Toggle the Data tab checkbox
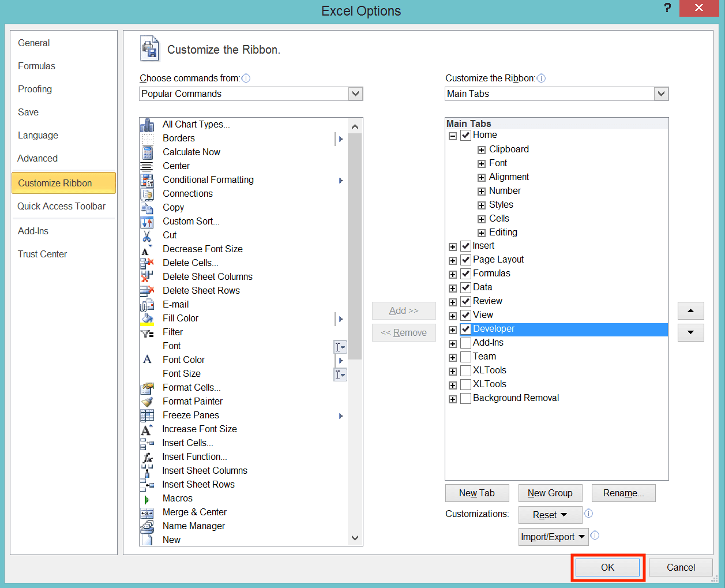This screenshot has height=588, width=725. [466, 287]
